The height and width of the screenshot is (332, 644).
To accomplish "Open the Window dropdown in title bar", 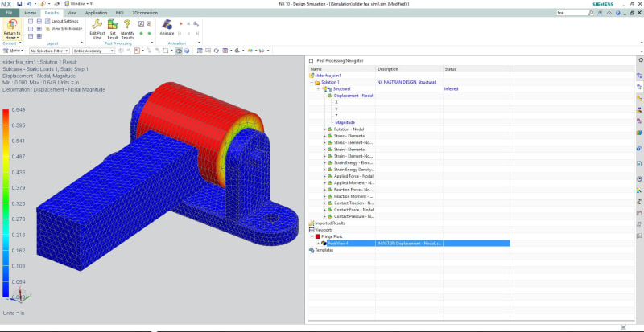I will pos(78,3).
